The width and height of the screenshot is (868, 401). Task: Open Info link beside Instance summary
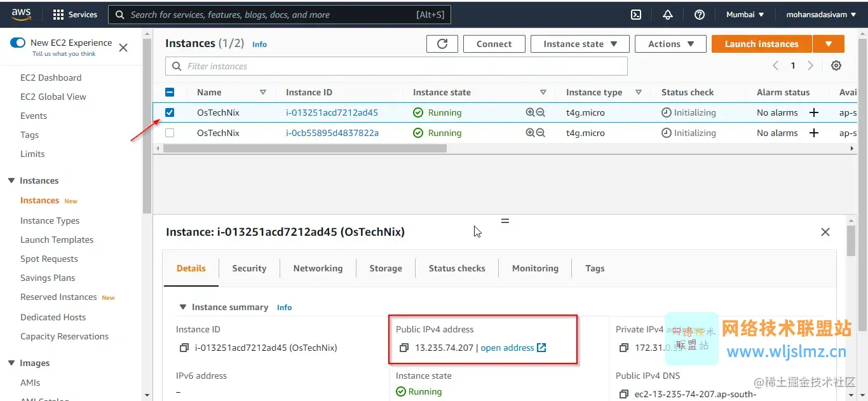click(x=284, y=308)
